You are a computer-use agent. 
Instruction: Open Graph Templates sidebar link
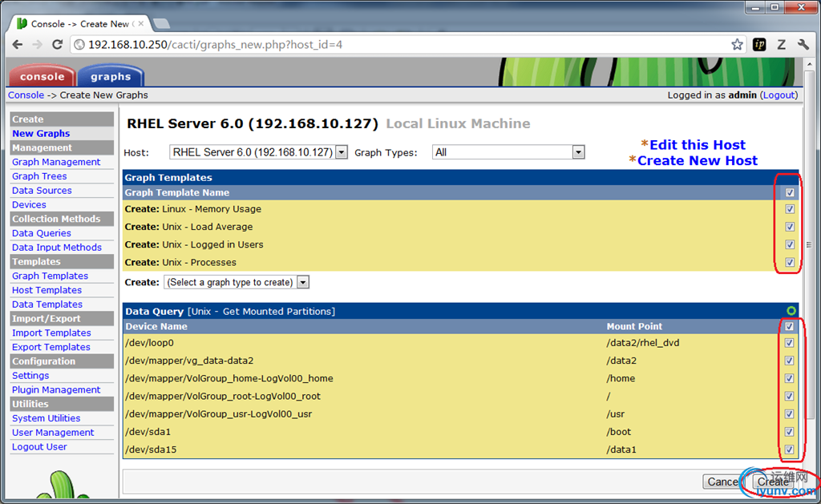pyautogui.click(x=50, y=276)
